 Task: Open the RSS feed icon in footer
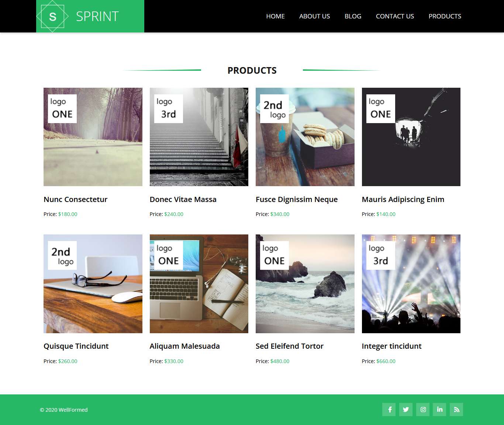pyautogui.click(x=456, y=410)
